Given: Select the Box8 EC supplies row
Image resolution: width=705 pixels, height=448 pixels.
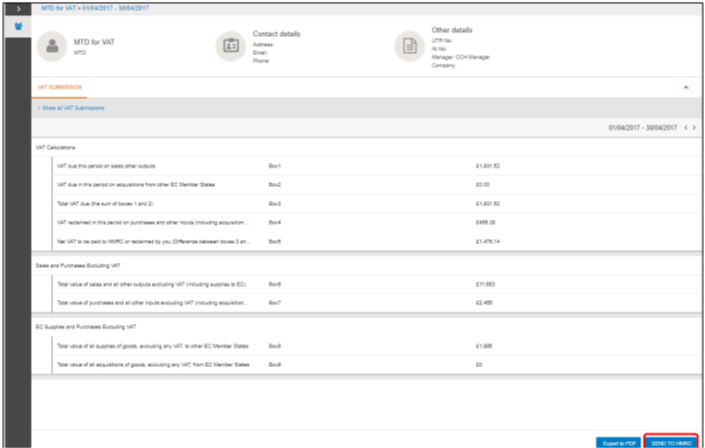Looking at the screenshot, I should 377,346.
